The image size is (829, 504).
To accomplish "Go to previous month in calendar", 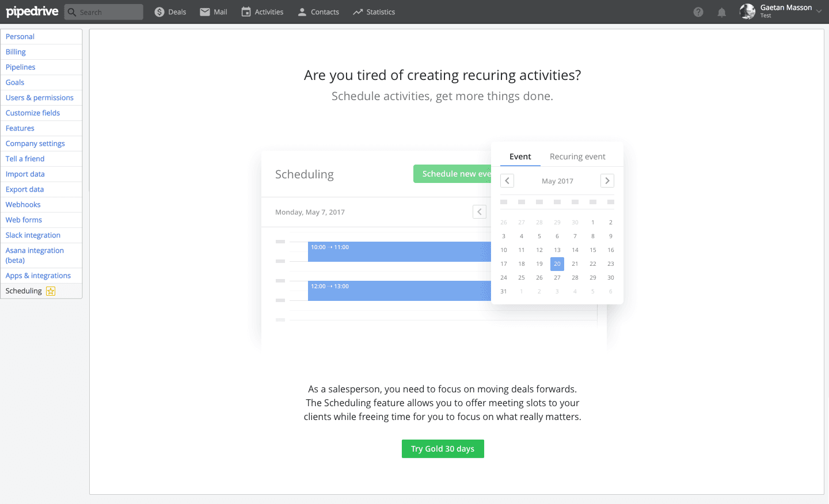I will tap(507, 181).
